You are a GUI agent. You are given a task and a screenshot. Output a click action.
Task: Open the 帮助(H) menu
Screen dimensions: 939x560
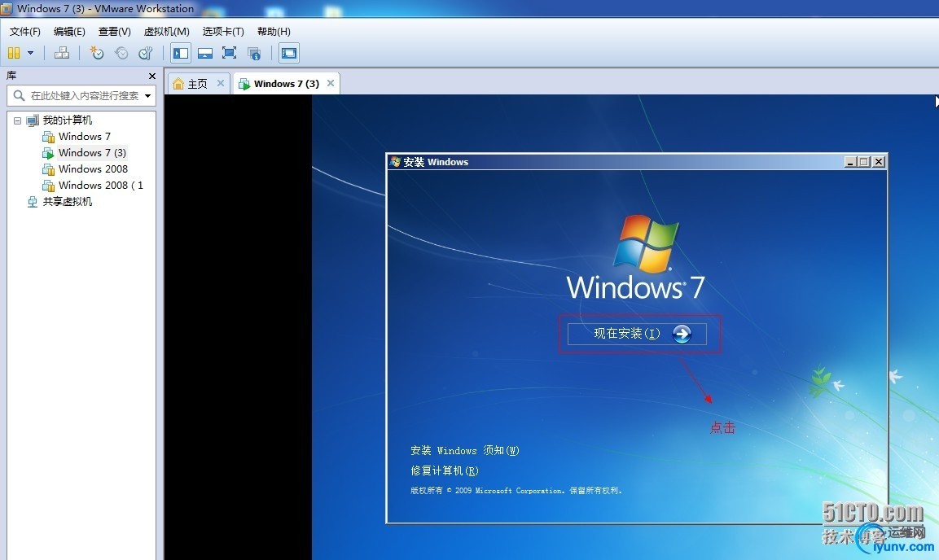274,31
